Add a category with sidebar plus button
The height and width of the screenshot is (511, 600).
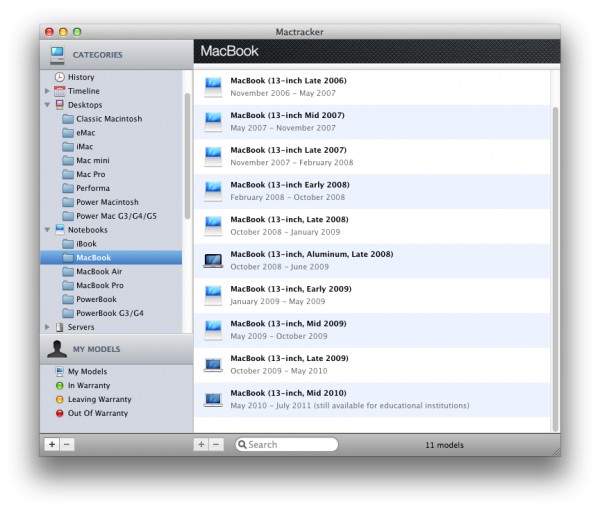pyautogui.click(x=52, y=444)
